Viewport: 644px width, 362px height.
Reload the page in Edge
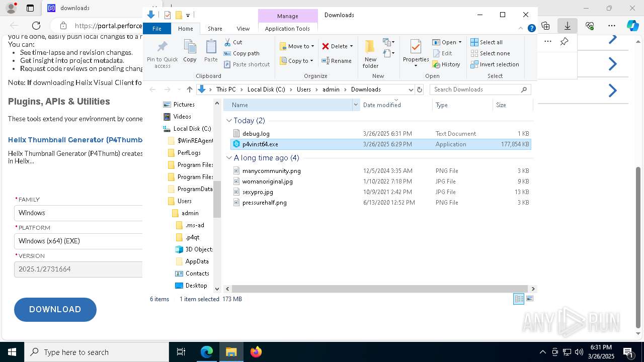pos(36,26)
